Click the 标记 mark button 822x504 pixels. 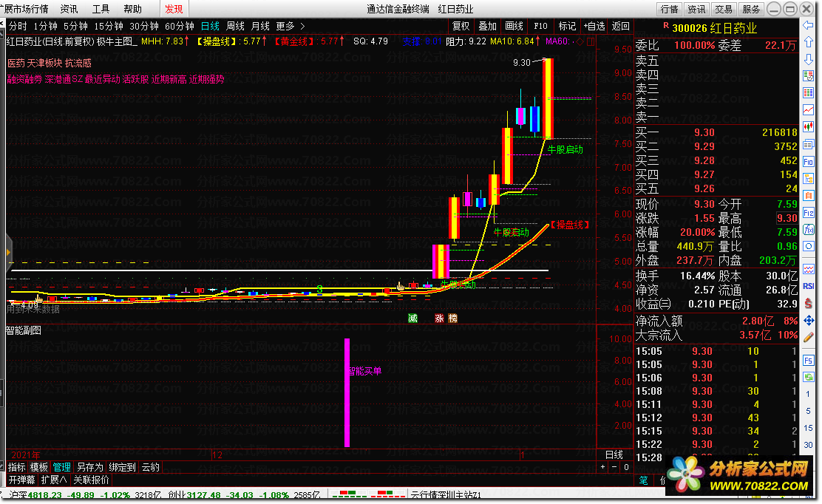pos(567,26)
